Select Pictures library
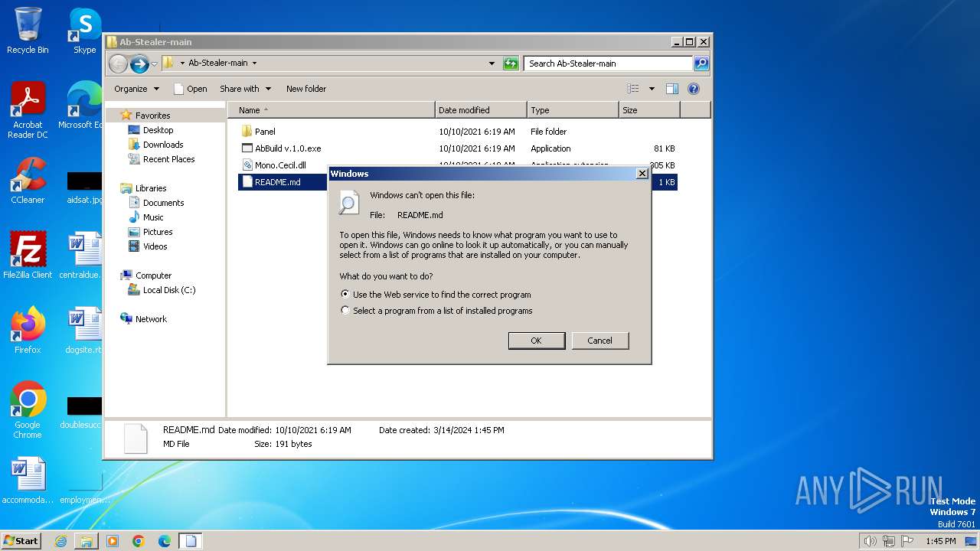Image resolution: width=980 pixels, height=551 pixels. [x=158, y=232]
